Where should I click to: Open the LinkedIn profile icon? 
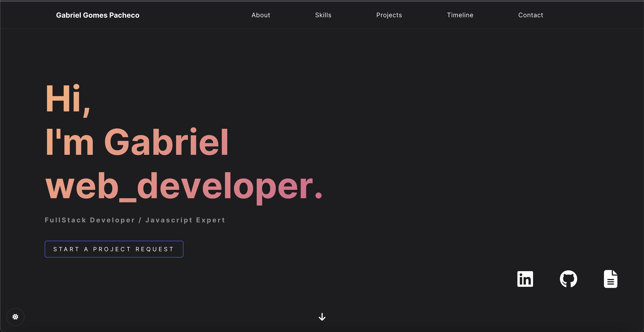(x=525, y=279)
